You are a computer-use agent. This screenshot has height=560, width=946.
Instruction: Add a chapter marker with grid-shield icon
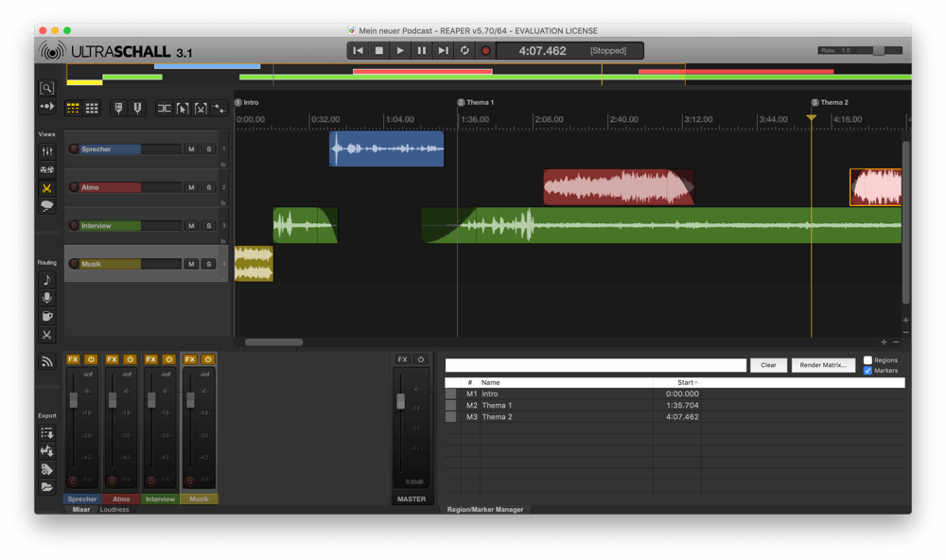pos(119,108)
